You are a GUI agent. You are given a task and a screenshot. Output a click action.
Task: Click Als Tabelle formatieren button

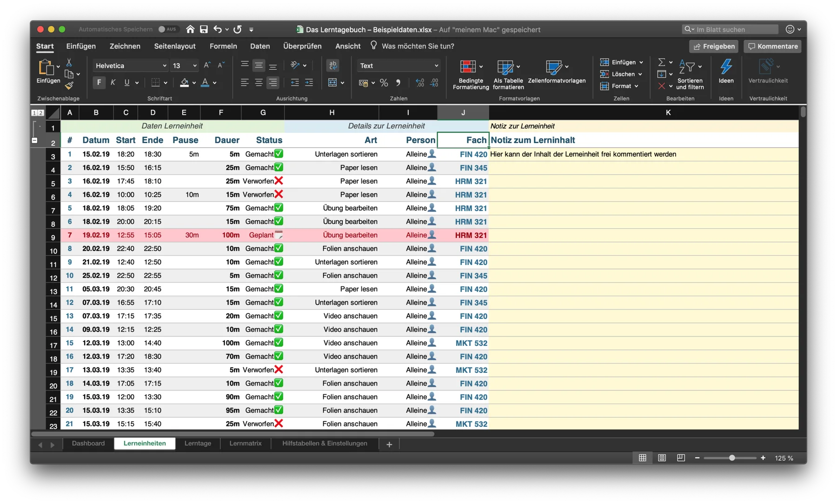pyautogui.click(x=508, y=75)
